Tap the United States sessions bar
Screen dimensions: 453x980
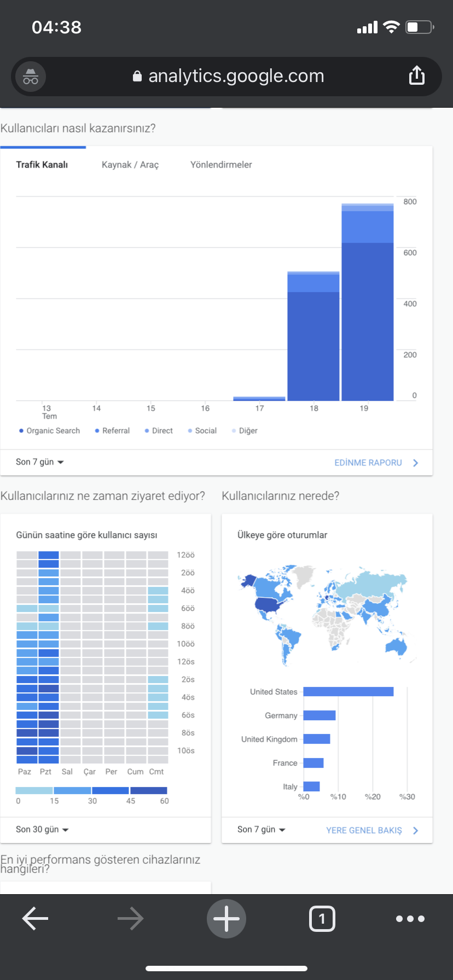point(349,692)
